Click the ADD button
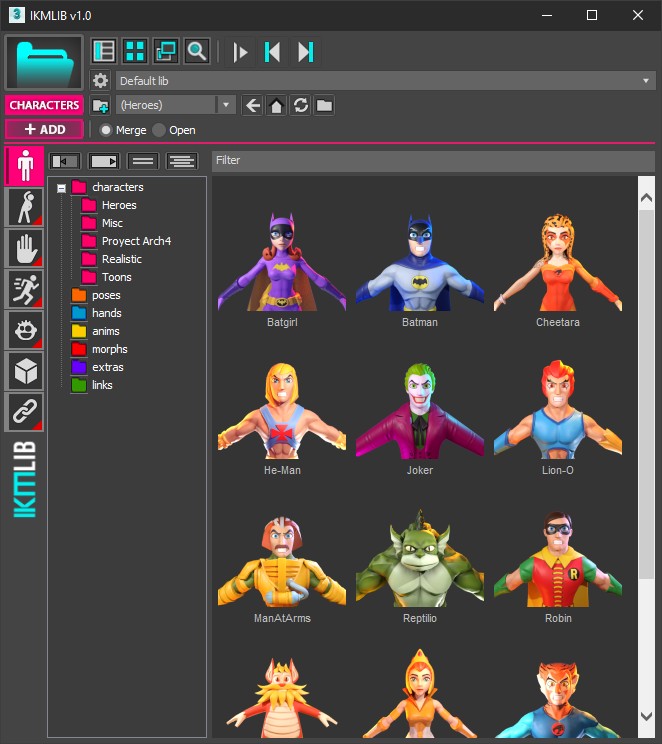The width and height of the screenshot is (662, 744). tap(44, 129)
